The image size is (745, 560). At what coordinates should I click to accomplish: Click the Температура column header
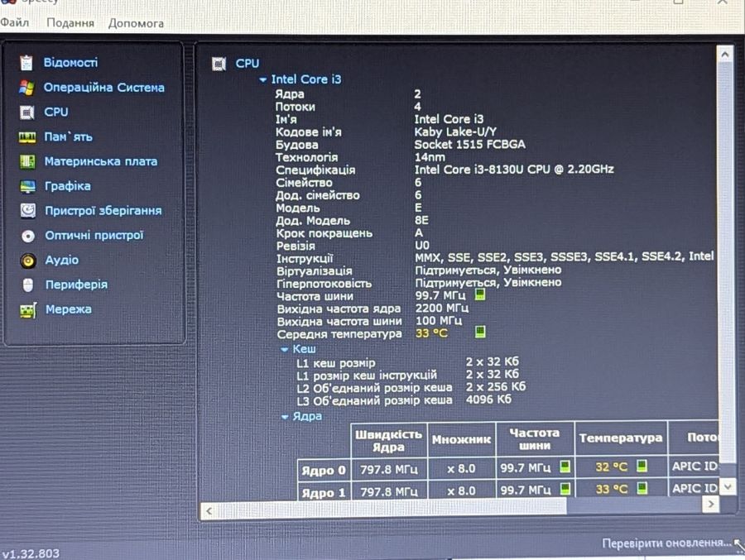pyautogui.click(x=621, y=438)
